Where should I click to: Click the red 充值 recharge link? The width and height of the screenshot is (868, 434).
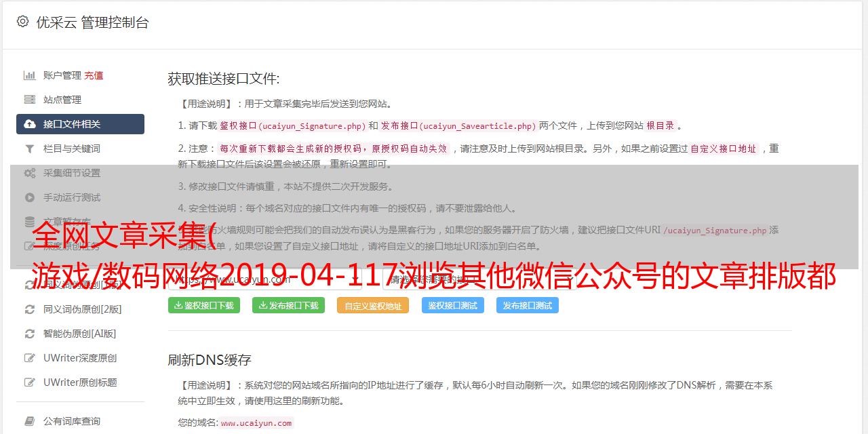tap(94, 75)
